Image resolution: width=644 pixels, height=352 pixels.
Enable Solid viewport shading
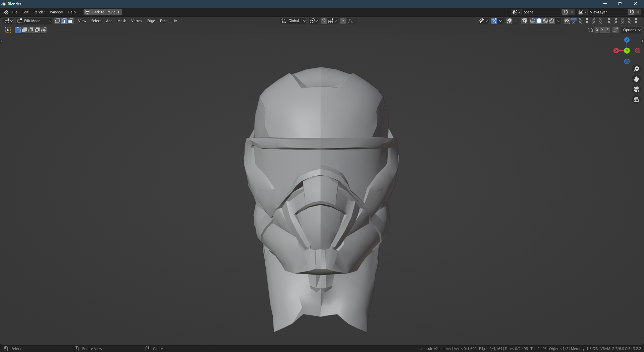coord(539,21)
